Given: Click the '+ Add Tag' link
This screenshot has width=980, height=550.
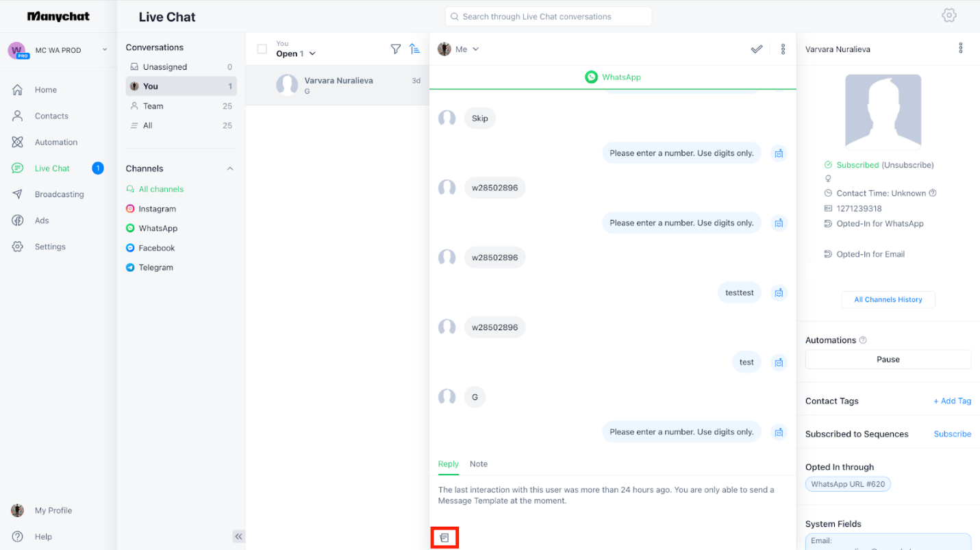Looking at the screenshot, I should [952, 401].
